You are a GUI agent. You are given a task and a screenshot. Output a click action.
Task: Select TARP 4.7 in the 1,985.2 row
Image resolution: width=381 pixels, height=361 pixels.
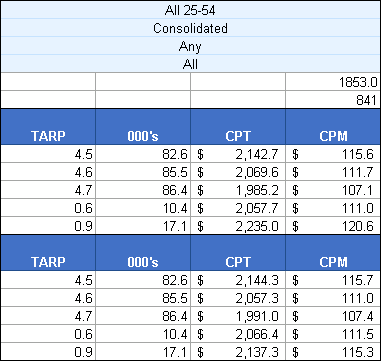point(48,190)
